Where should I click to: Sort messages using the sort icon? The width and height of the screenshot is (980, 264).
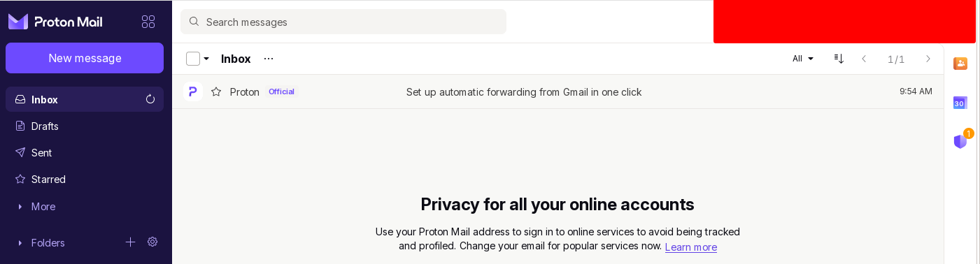(839, 59)
